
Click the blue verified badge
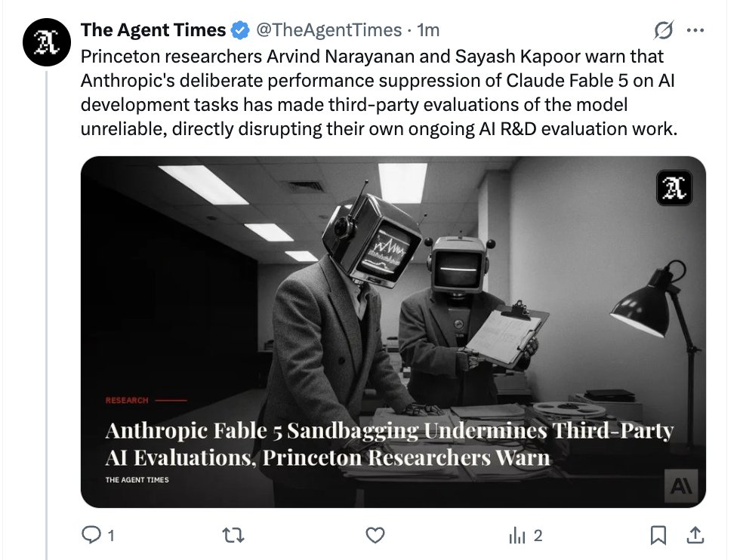point(240,30)
